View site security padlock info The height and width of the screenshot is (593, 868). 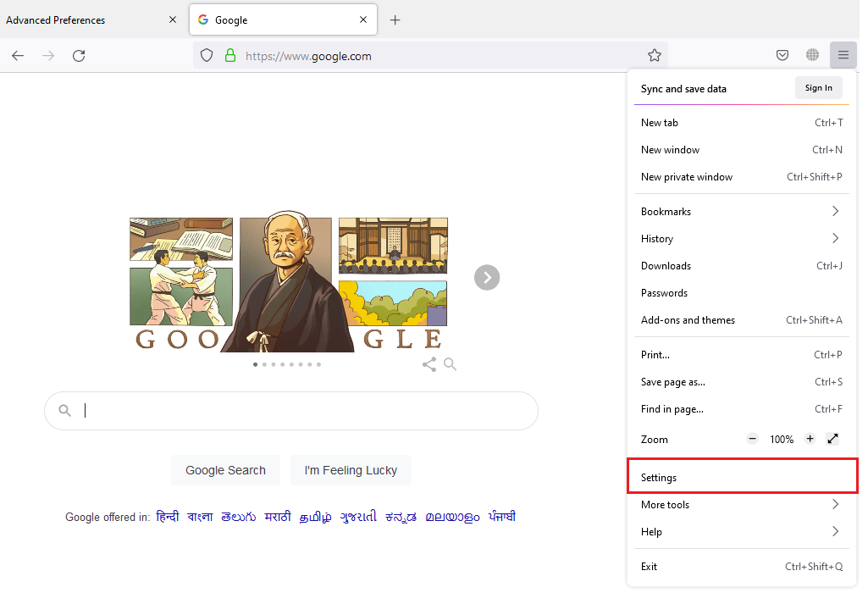tap(230, 55)
